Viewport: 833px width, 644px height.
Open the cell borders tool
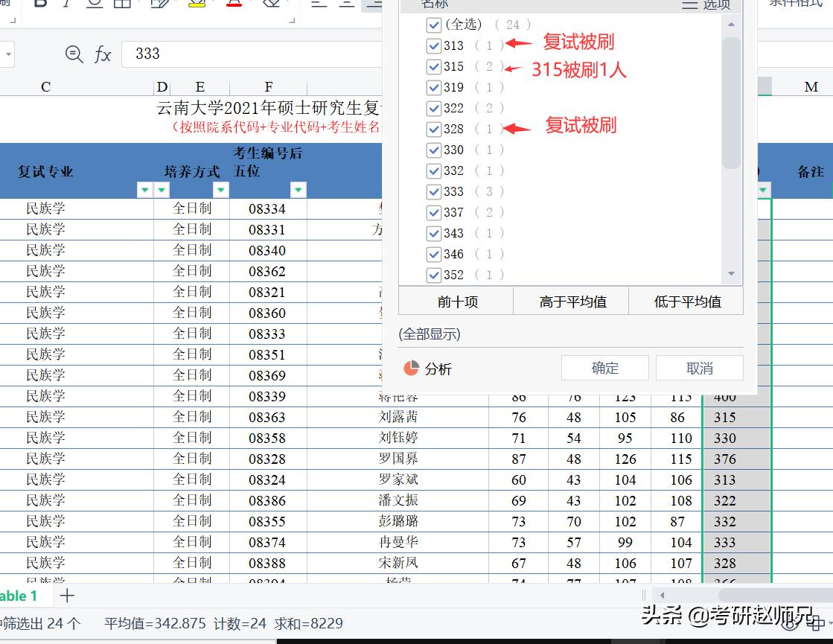(x=123, y=3)
